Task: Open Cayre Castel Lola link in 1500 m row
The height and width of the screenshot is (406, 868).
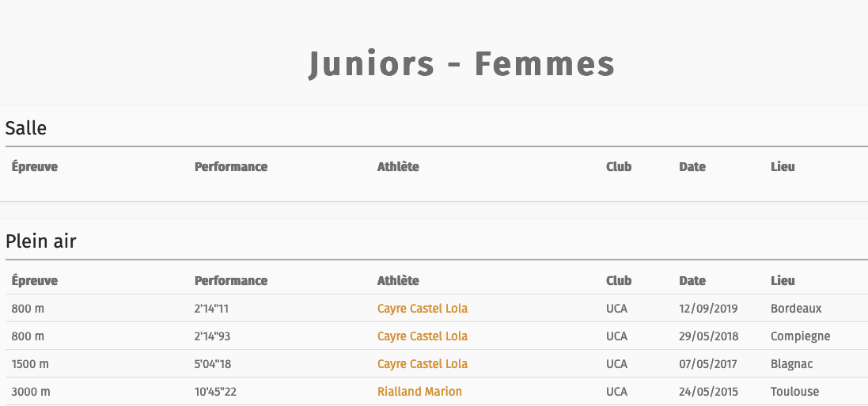Action: [423, 364]
